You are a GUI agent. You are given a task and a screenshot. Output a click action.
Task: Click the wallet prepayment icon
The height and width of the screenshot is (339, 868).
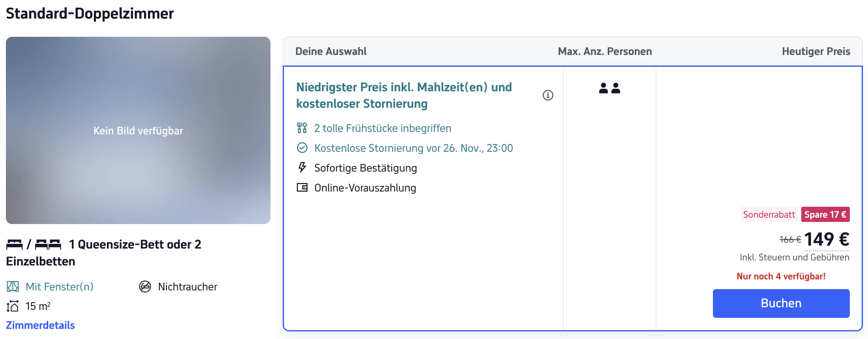(302, 188)
